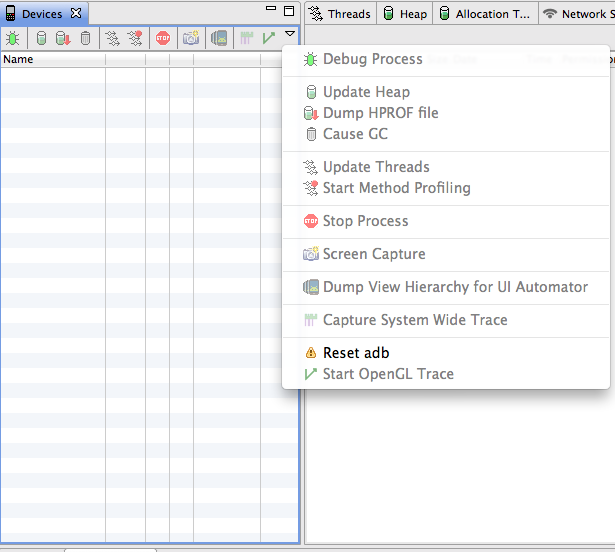615x552 pixels.
Task: Click the OpenGL Trace green arrow toolbar icon
Action: [269, 38]
